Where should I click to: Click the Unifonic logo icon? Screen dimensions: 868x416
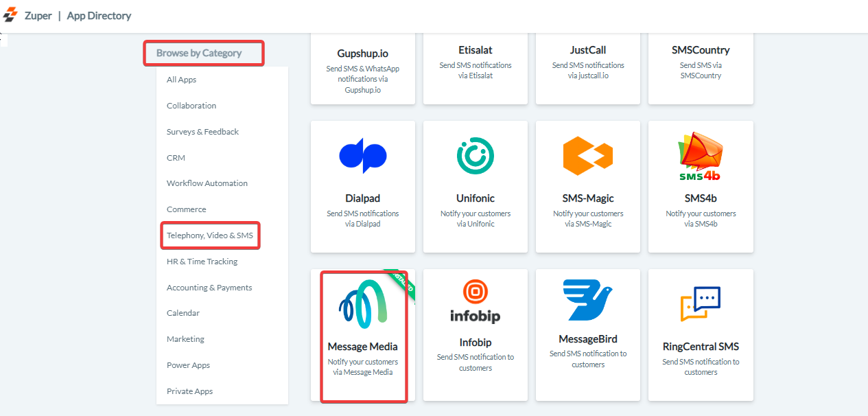click(476, 155)
